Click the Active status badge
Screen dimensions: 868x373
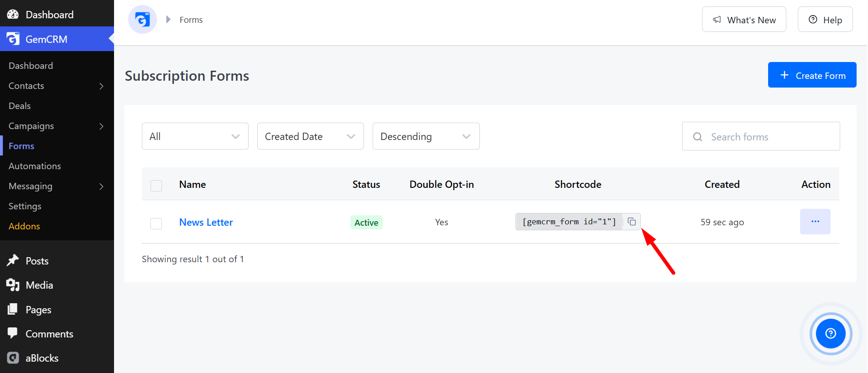(366, 222)
